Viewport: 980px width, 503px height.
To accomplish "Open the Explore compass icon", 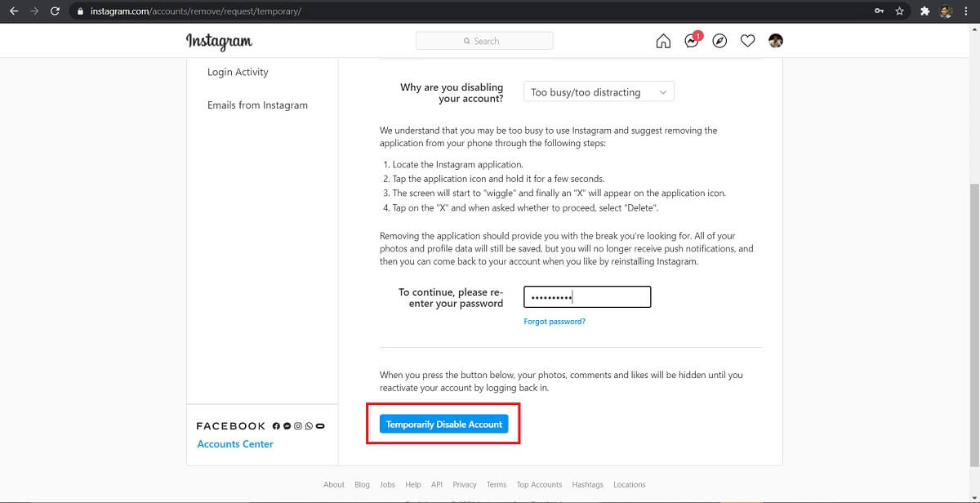I will pos(719,41).
